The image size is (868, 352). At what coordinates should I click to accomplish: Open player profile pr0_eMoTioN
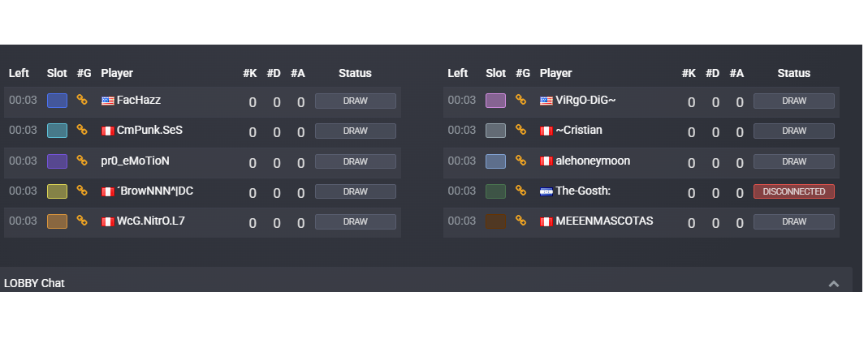coord(135,161)
